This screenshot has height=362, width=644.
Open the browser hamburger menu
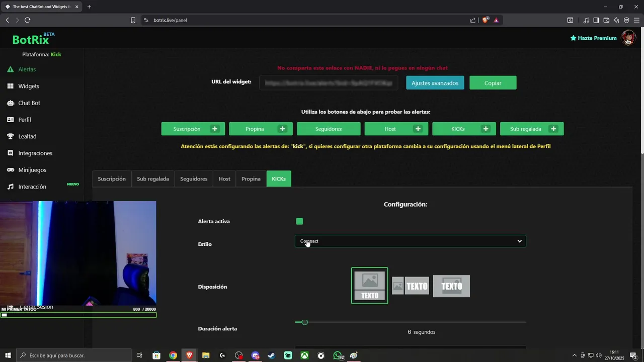(x=636, y=20)
